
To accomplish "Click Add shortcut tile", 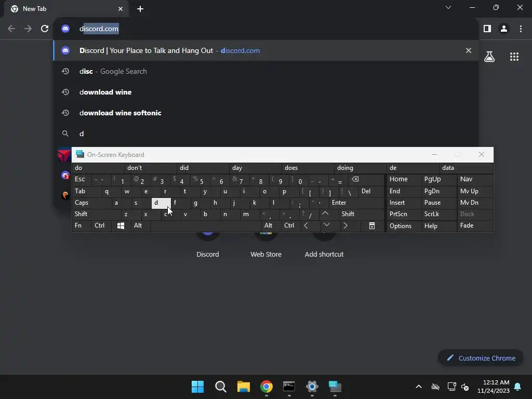I will (324, 245).
